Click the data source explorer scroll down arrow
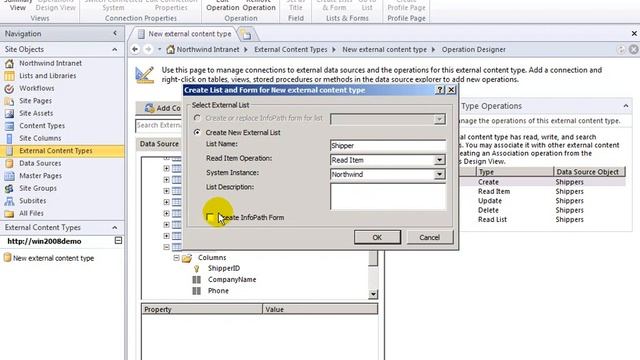The width and height of the screenshot is (640, 360). (373, 294)
